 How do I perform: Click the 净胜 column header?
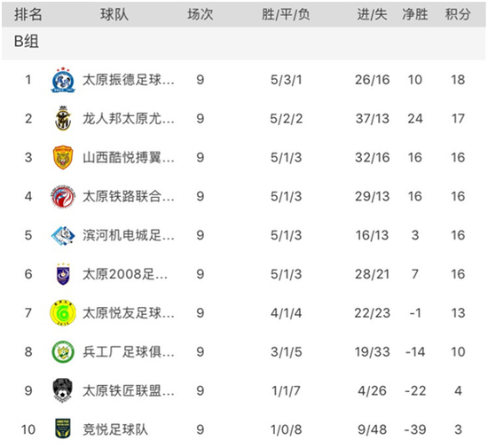[x=415, y=14]
